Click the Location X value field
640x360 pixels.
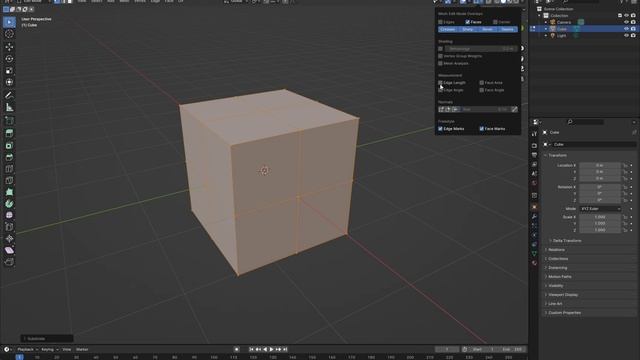click(x=600, y=165)
